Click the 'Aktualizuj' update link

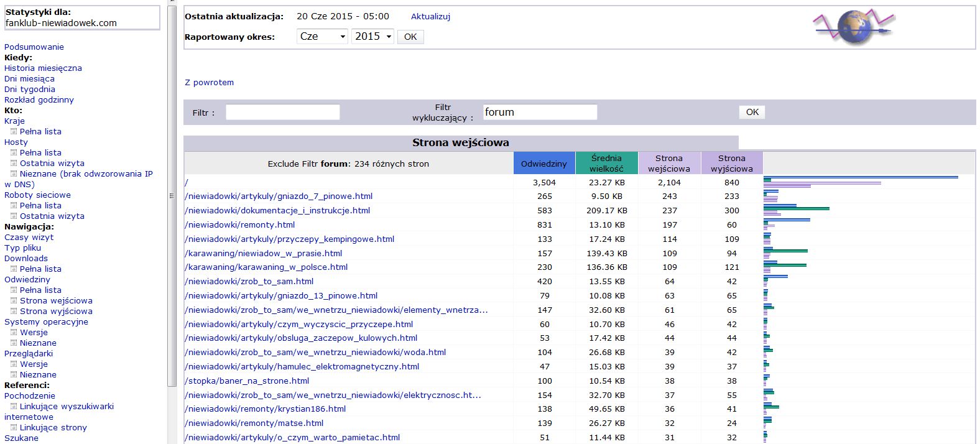[x=430, y=17]
